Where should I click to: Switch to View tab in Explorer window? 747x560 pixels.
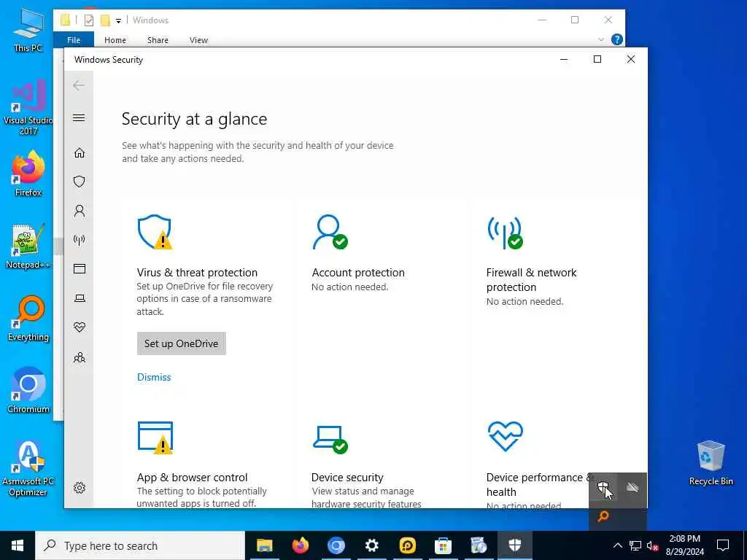coord(198,40)
